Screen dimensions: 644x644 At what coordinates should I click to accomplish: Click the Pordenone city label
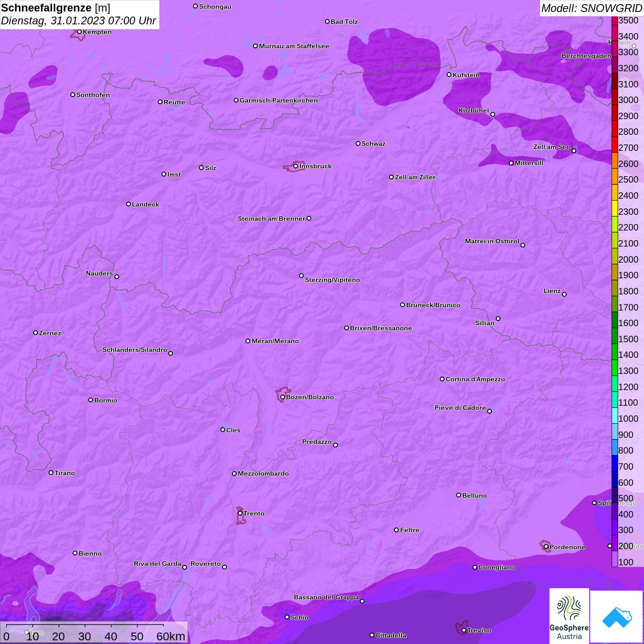(567, 547)
